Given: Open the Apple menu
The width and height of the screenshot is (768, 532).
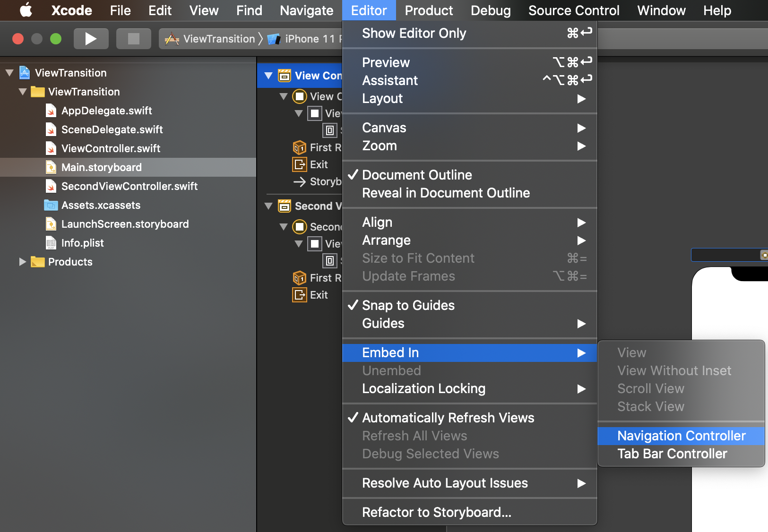Looking at the screenshot, I should 26,10.
